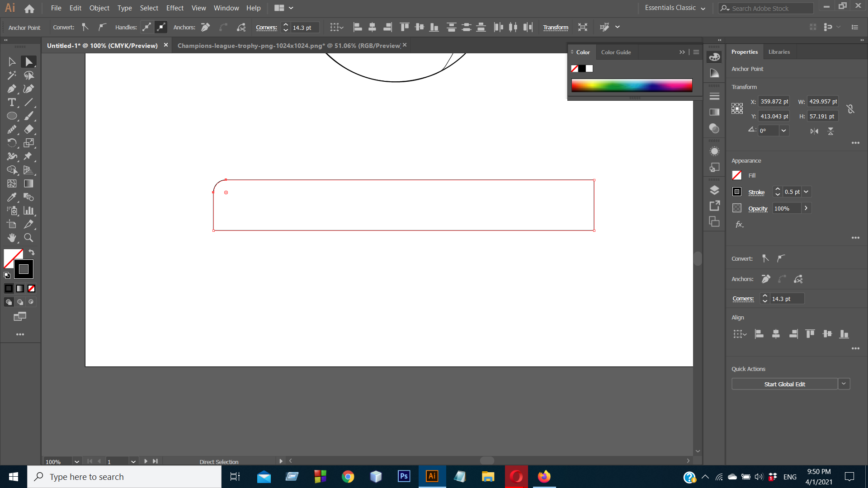Select the Direct Selection tool
The width and height of the screenshot is (868, 488).
[x=28, y=62]
